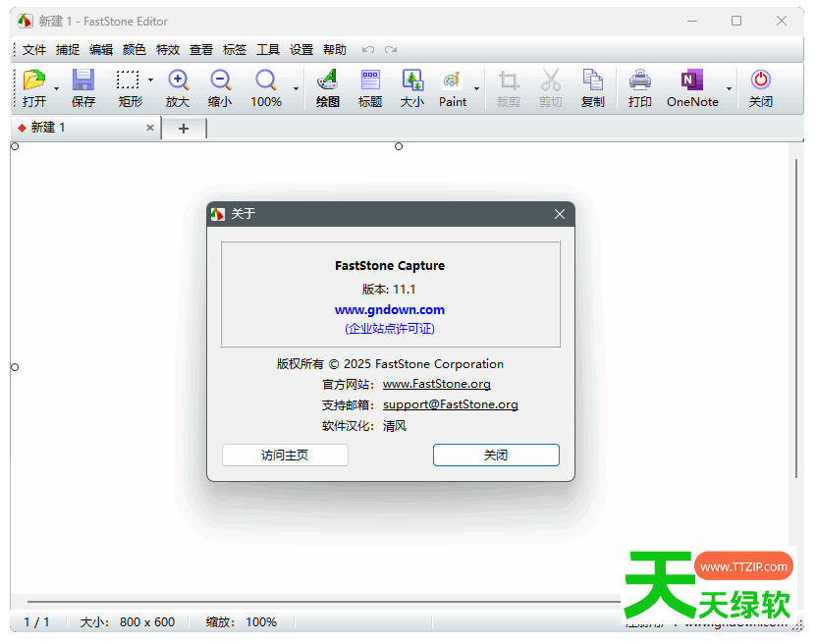Click the vertical scrollbar of the canvas

(x=796, y=318)
